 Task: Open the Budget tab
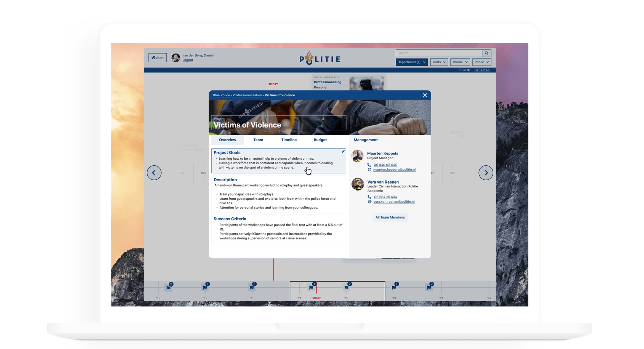point(320,140)
